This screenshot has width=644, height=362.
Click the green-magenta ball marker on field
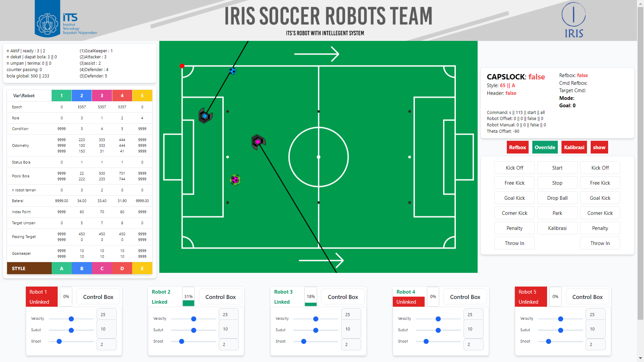(x=235, y=180)
